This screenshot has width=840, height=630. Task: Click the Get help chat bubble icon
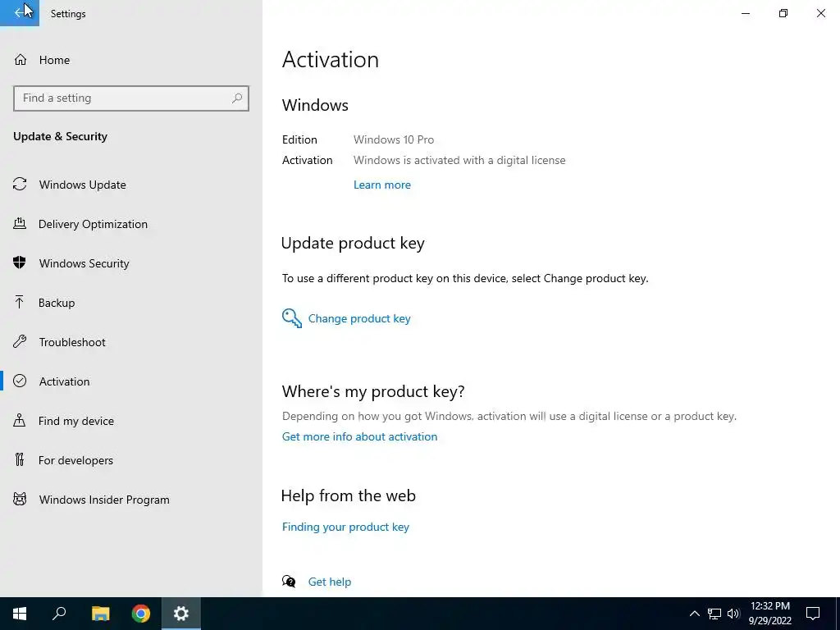tap(289, 582)
